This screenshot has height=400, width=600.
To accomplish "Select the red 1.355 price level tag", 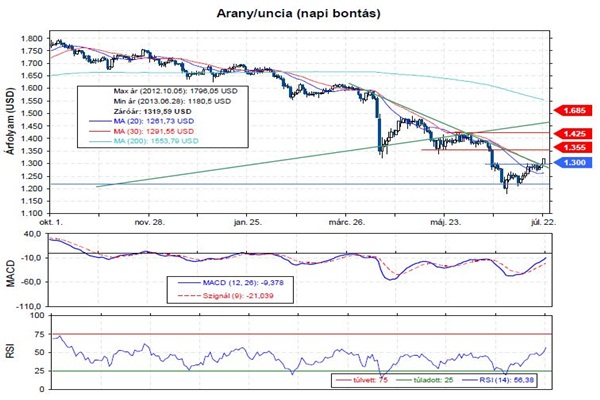I will click(x=573, y=147).
